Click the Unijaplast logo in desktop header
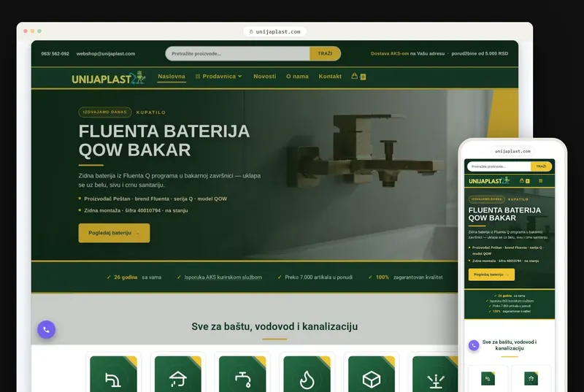 coord(108,78)
